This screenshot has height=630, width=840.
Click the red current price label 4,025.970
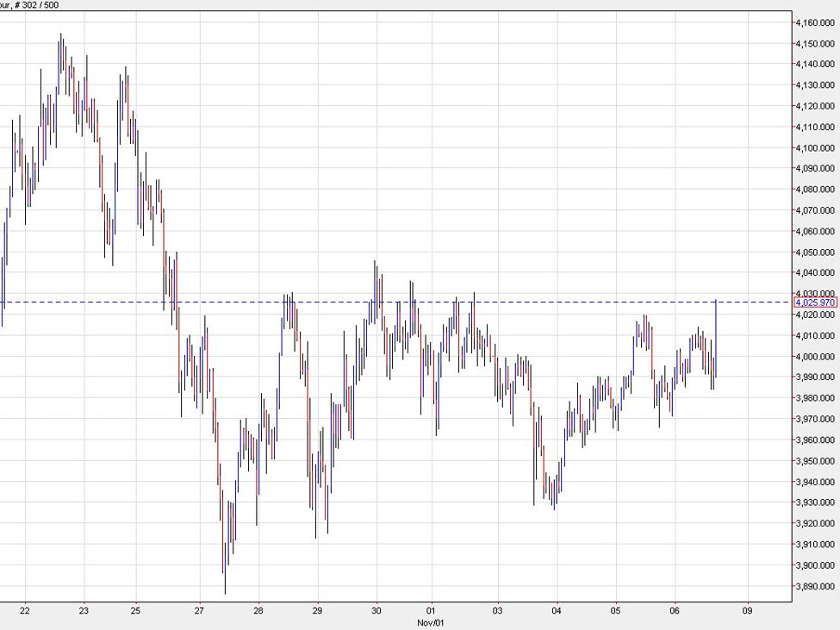(816, 303)
